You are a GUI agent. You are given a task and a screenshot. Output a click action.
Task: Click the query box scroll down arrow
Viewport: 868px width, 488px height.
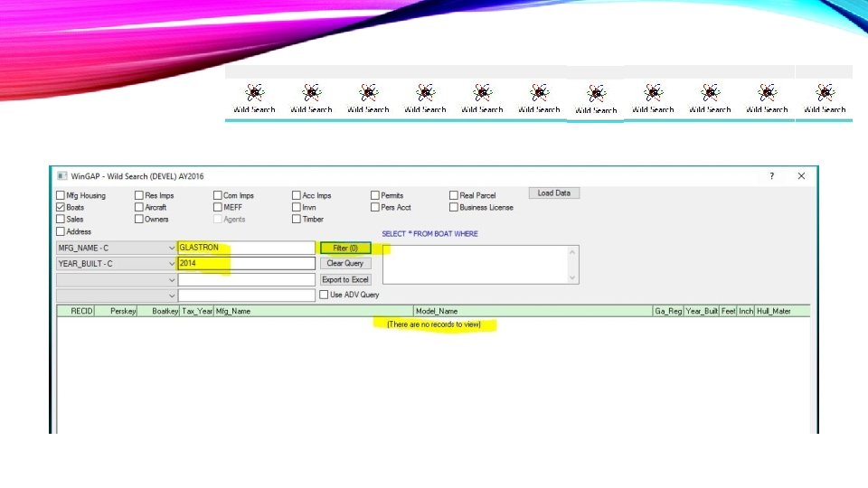tap(572, 277)
